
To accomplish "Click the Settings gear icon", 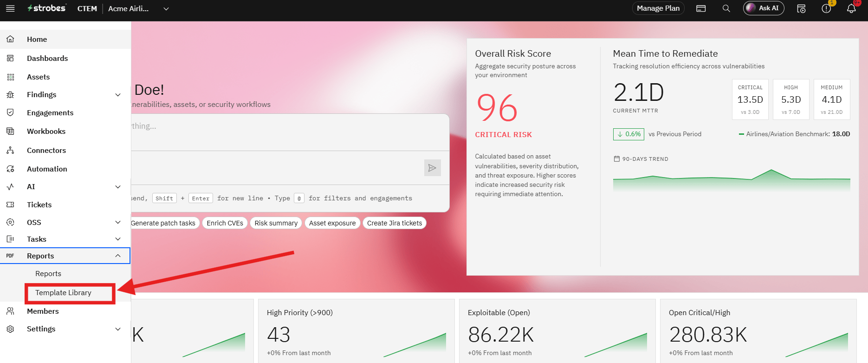I will [10, 329].
